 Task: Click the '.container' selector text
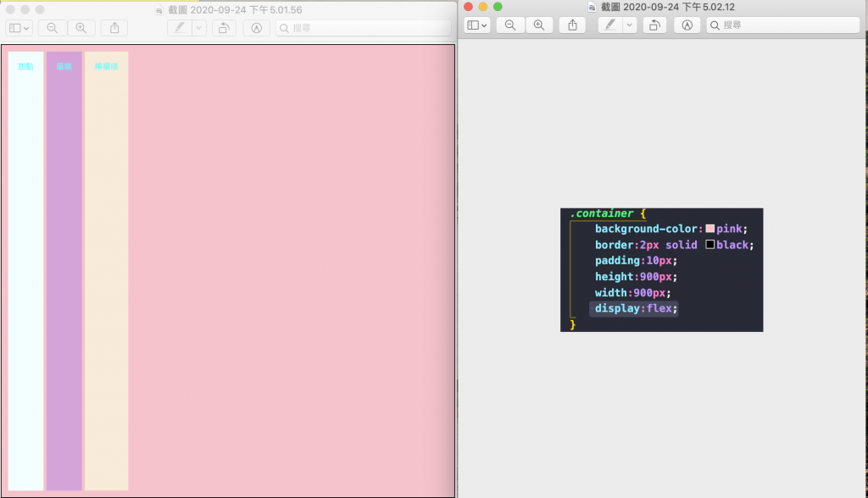pyautogui.click(x=602, y=213)
